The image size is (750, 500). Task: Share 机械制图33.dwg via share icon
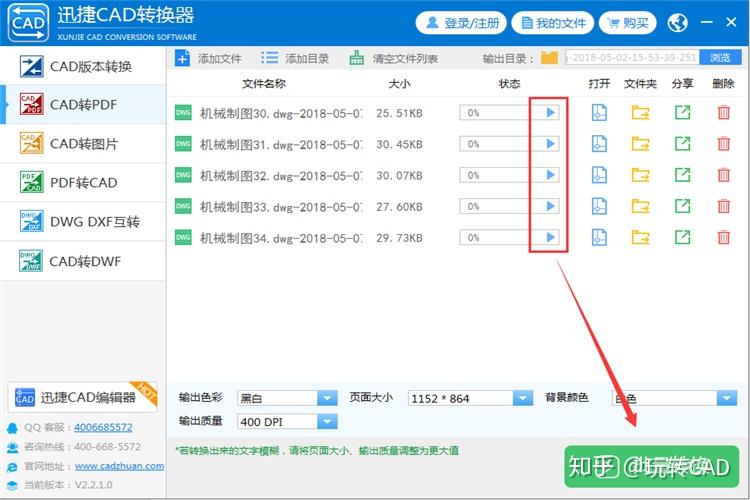click(x=682, y=206)
